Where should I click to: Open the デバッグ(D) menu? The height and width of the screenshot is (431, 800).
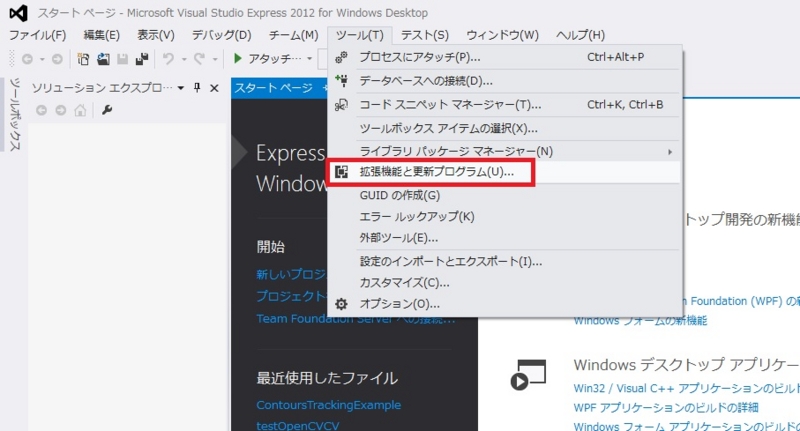tap(221, 35)
